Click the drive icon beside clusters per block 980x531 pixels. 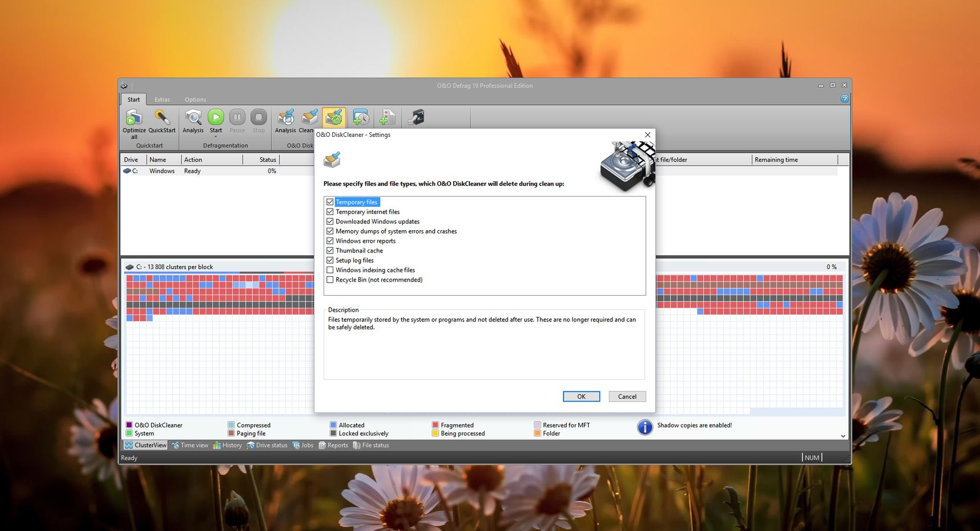point(130,267)
